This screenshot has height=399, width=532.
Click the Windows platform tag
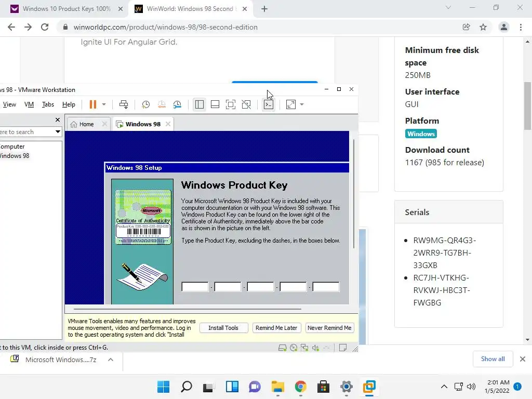pos(421,134)
